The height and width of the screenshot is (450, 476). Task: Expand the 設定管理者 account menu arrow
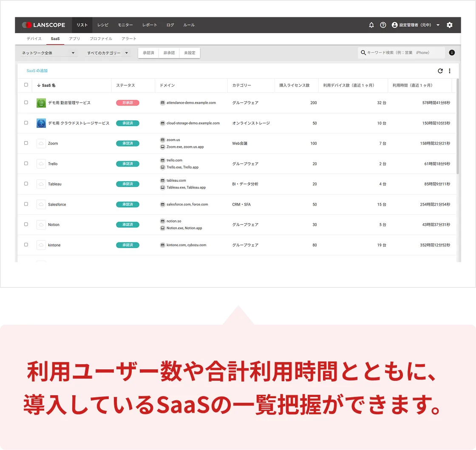[x=438, y=25]
